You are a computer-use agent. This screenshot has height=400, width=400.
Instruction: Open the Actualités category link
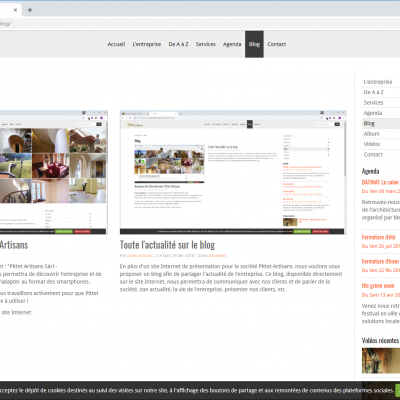(x=218, y=256)
